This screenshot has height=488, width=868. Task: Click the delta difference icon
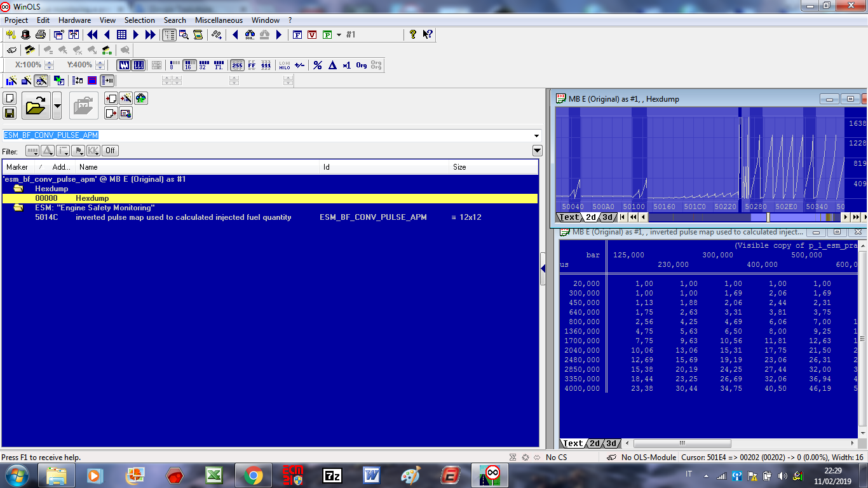pyautogui.click(x=332, y=65)
